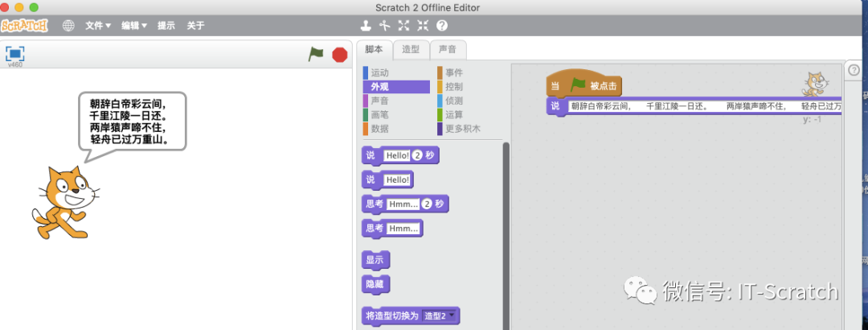This screenshot has height=330, width=868.
Task: Edit the 2 seconds value in 说 block
Action: 417,156
